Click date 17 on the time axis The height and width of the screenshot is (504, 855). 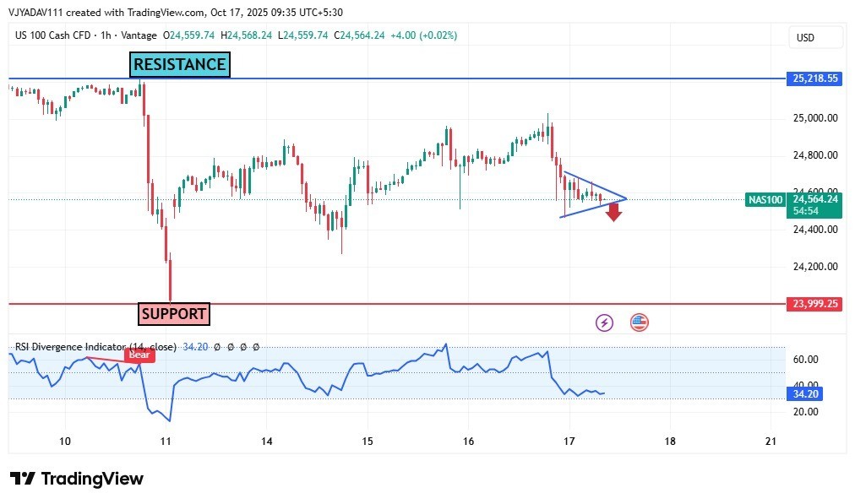click(x=569, y=441)
